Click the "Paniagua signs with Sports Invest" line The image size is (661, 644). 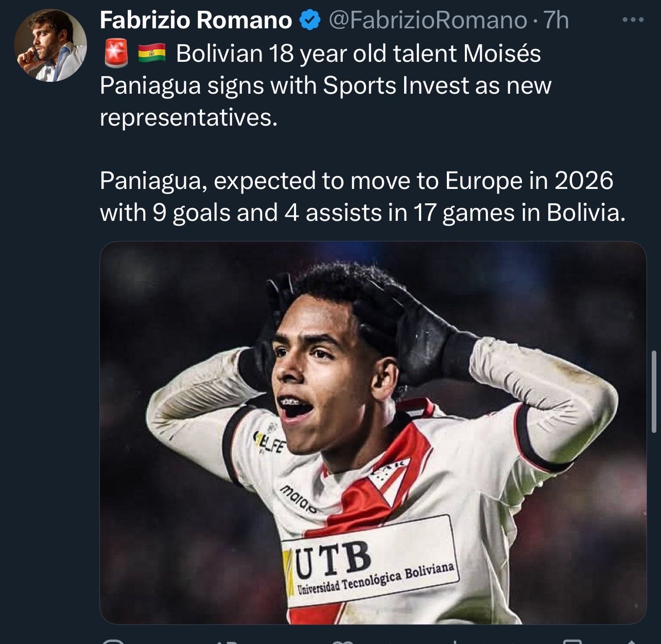click(325, 85)
